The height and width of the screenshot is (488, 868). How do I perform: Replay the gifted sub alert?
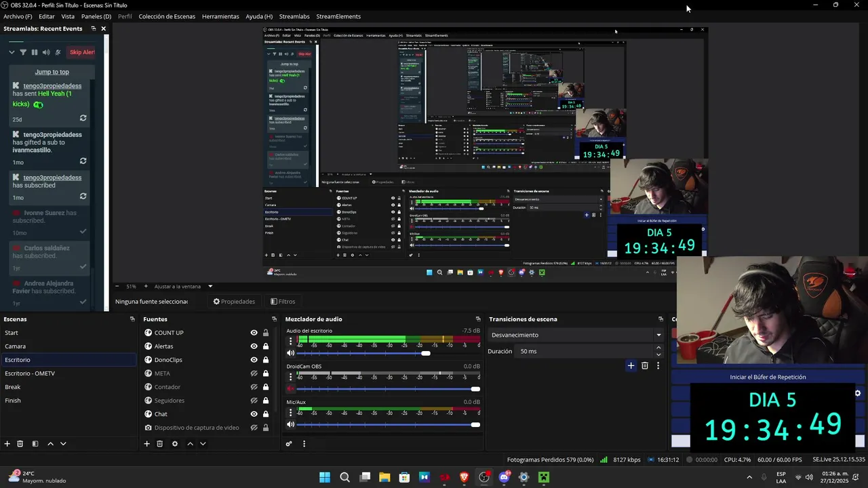(x=83, y=161)
